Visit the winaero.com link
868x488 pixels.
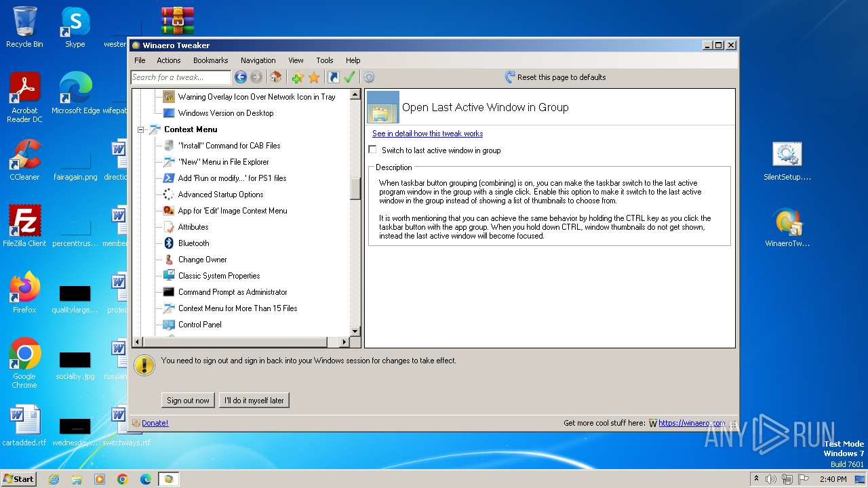[692, 423]
